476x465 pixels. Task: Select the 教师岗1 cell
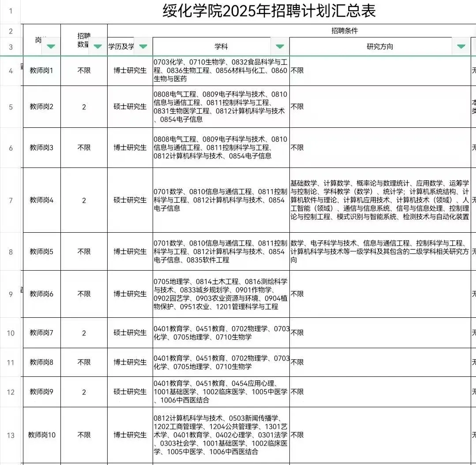coord(41,71)
